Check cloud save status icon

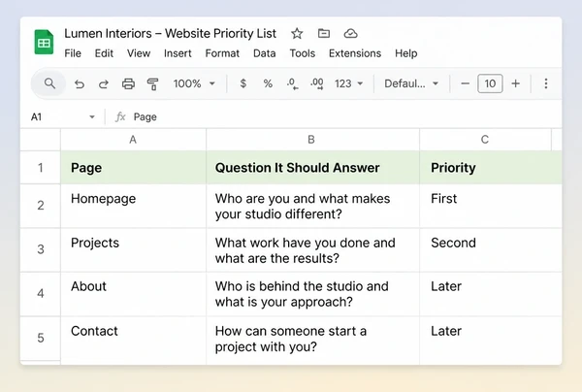(350, 33)
